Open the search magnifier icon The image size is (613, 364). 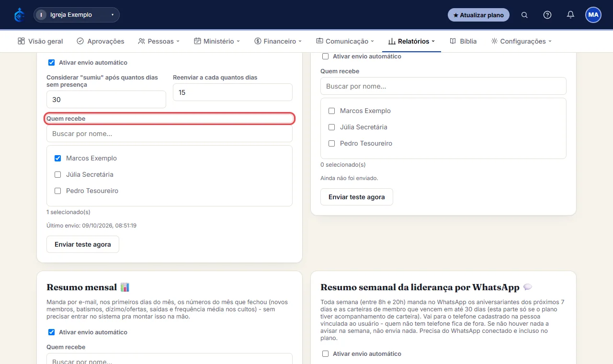point(524,15)
